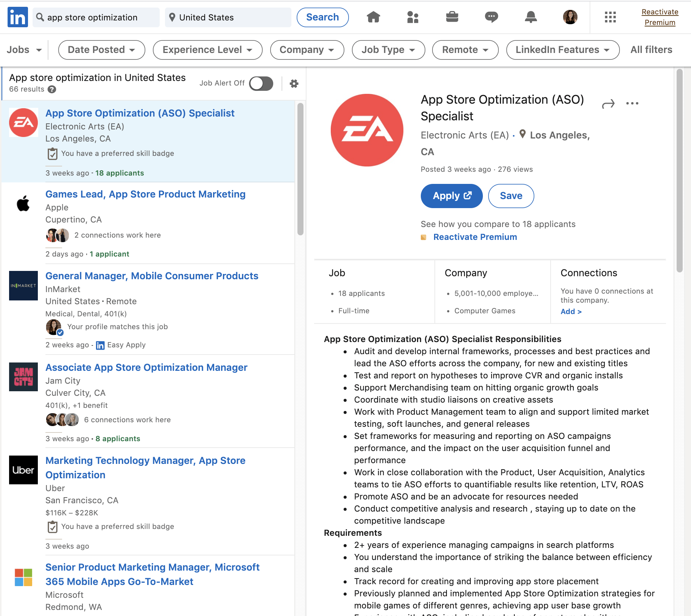
Task: Click the '66 results' count text
Action: [x=27, y=89]
